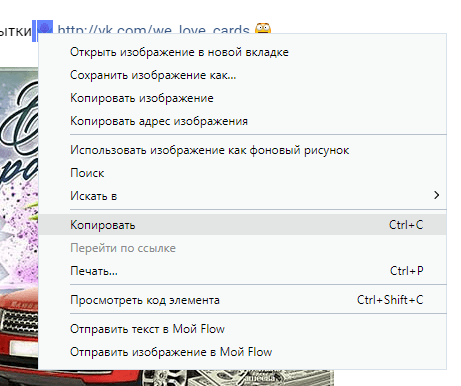Choose 'Сохранить изображение как...' option
The width and height of the screenshot is (461, 386).
click(x=242, y=75)
